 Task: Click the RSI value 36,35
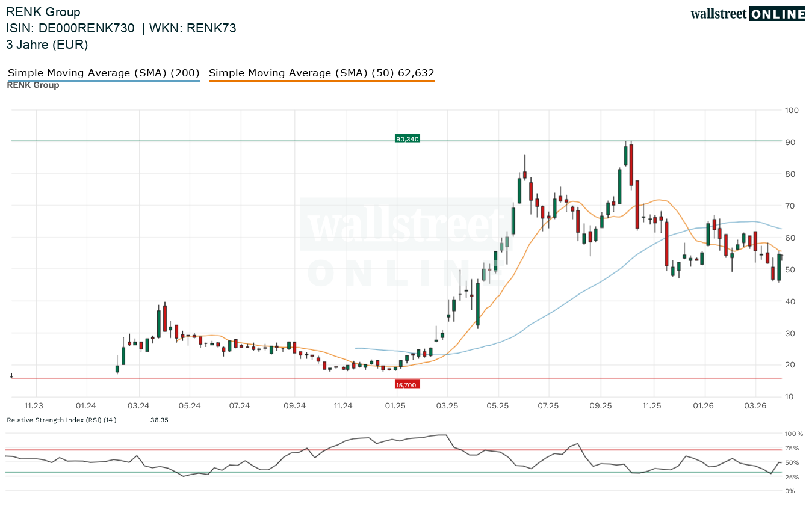(160, 420)
